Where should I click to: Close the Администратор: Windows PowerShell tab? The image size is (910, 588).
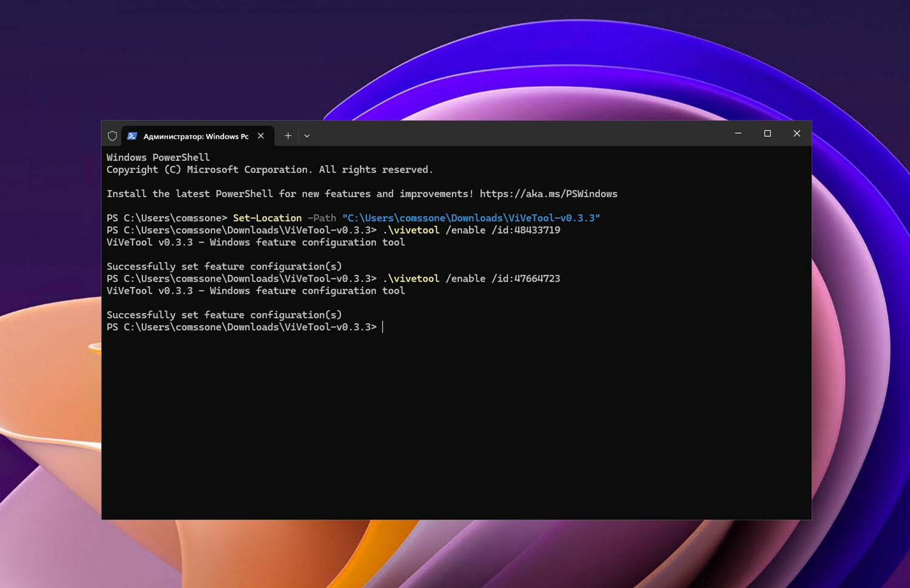pos(261,136)
